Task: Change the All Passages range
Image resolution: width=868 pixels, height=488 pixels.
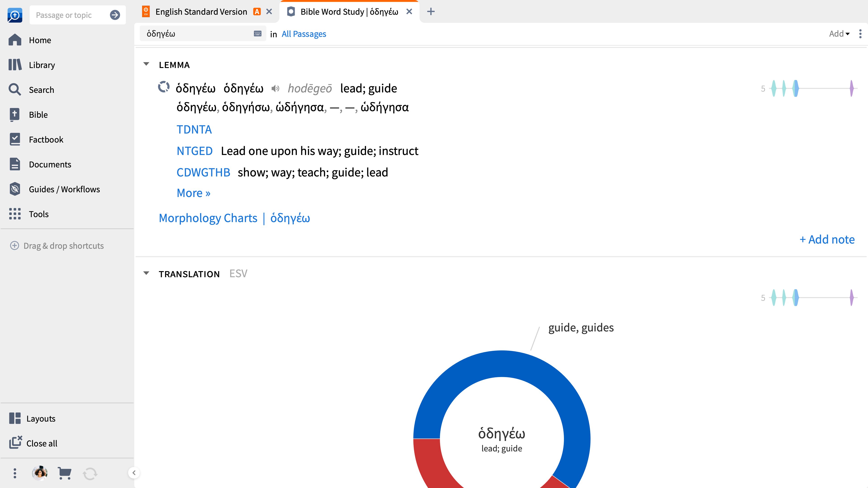Action: (304, 34)
